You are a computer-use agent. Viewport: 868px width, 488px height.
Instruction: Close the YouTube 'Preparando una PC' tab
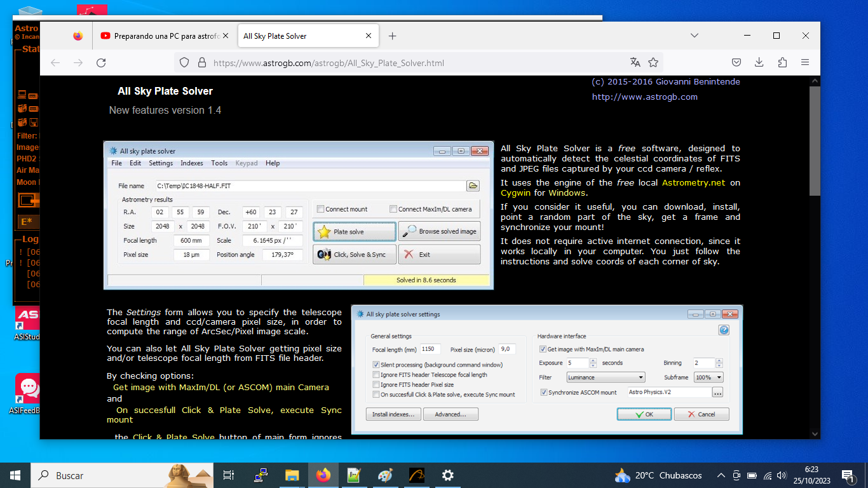[x=226, y=36]
